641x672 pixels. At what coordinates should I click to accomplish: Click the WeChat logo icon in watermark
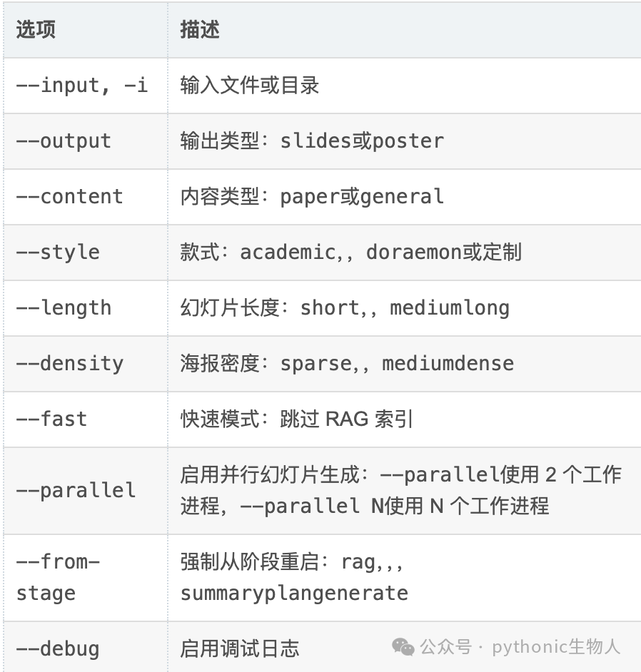tap(403, 647)
